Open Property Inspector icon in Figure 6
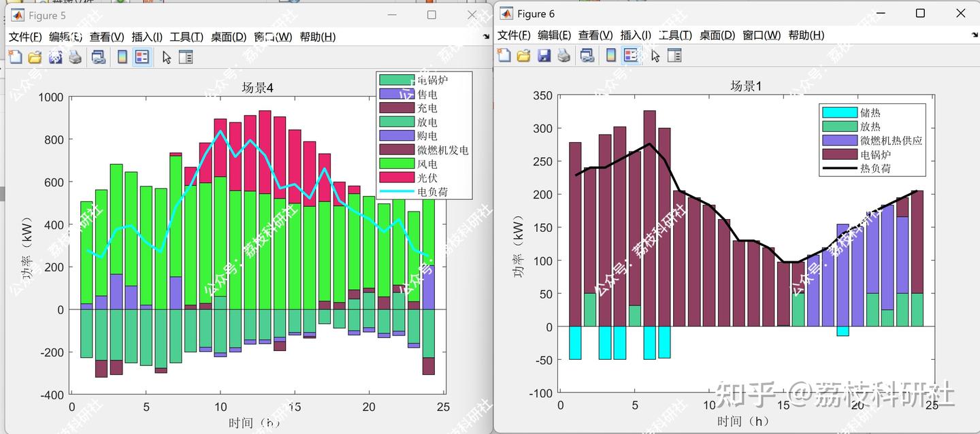980x434 pixels. click(674, 56)
